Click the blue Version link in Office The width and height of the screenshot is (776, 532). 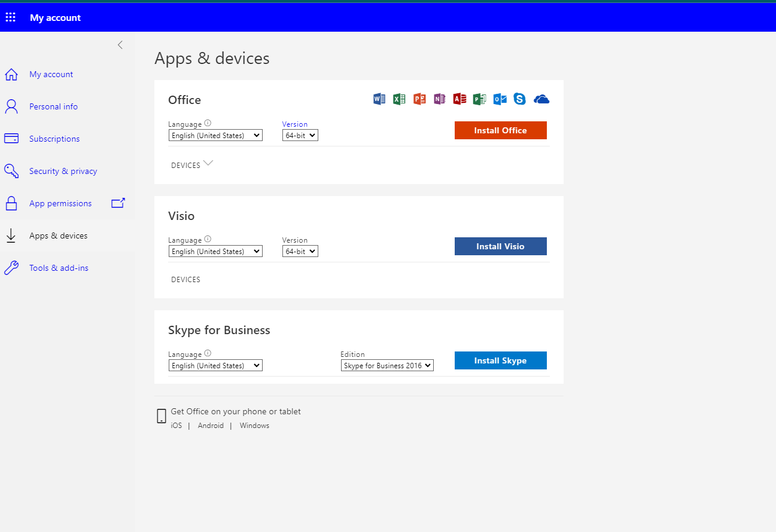pyautogui.click(x=295, y=124)
